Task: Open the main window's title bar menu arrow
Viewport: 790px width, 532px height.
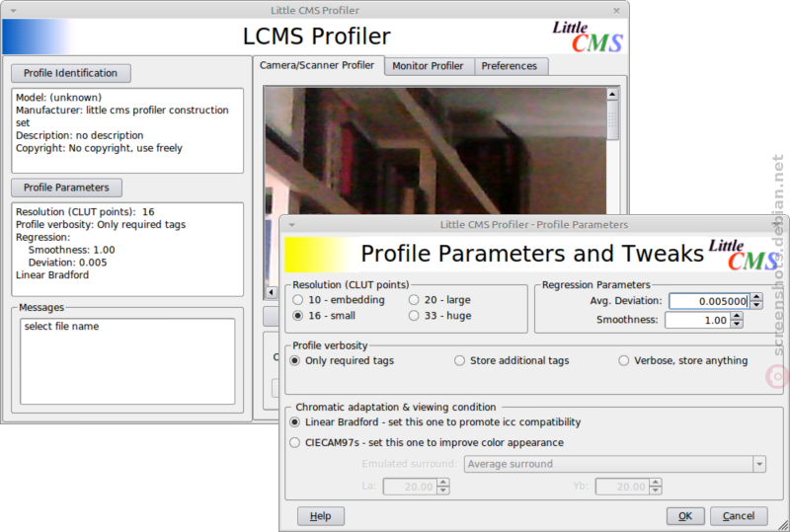Action: click(13, 11)
